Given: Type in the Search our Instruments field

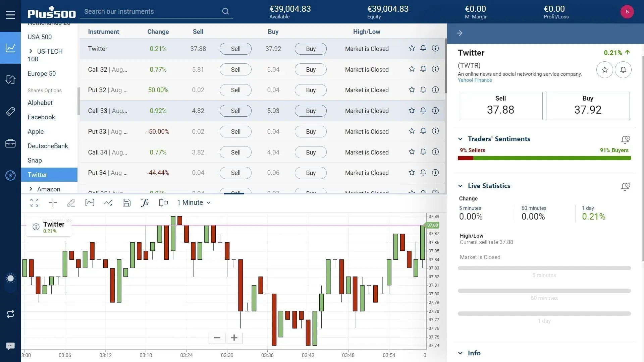Looking at the screenshot, I should [151, 11].
